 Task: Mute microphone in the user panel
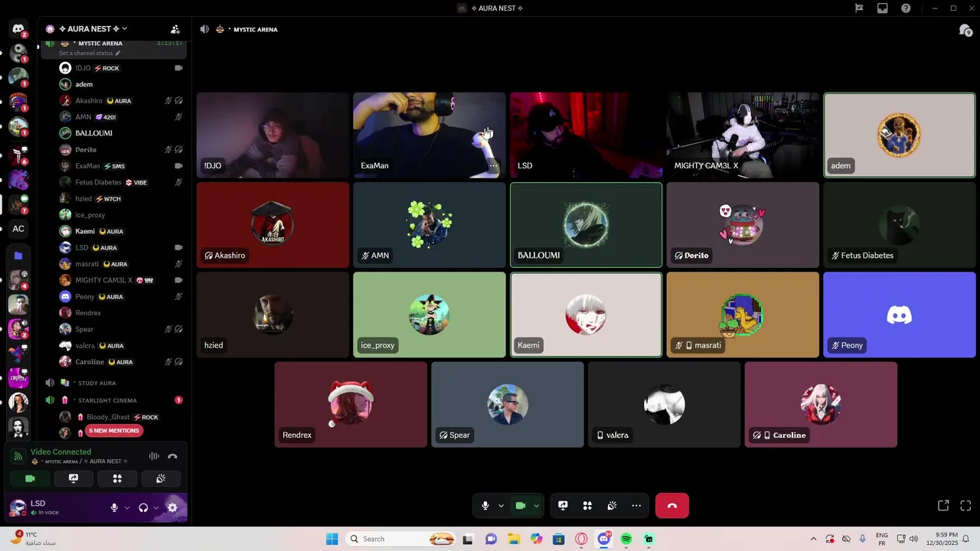(x=114, y=507)
